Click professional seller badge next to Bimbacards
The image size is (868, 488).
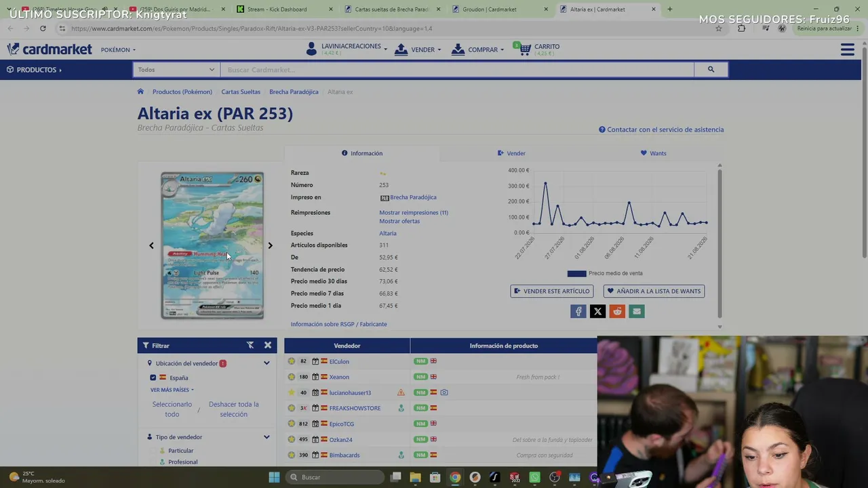coord(401,455)
